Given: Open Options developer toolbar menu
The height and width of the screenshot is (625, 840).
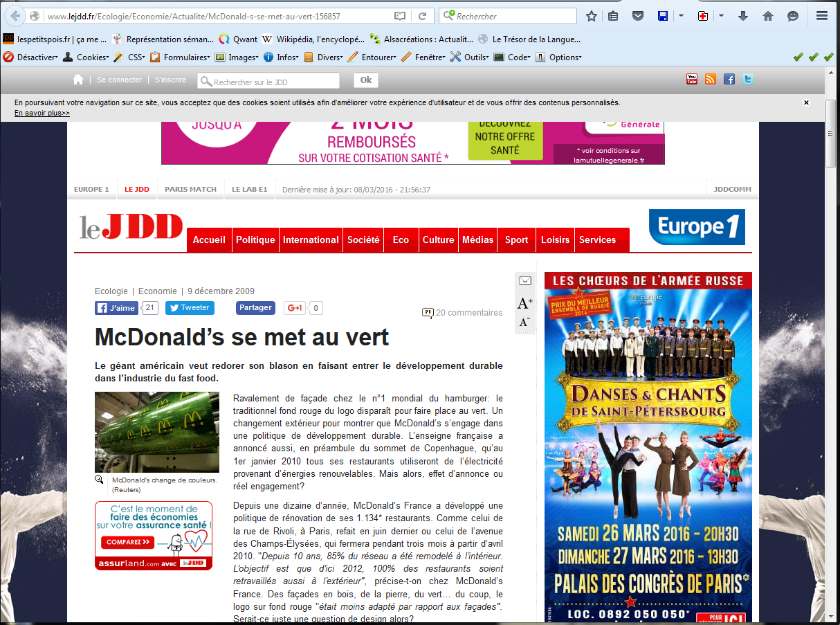Looking at the screenshot, I should [558, 57].
